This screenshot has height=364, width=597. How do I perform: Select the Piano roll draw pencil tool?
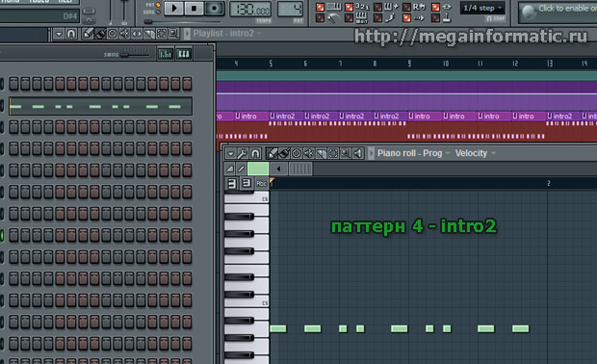point(272,153)
